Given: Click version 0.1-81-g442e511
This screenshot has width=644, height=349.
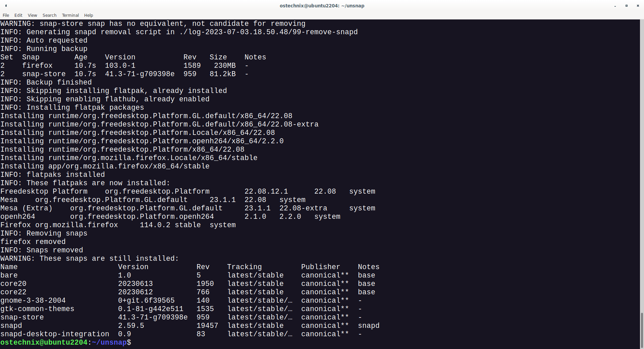Looking at the screenshot, I should point(151,309).
